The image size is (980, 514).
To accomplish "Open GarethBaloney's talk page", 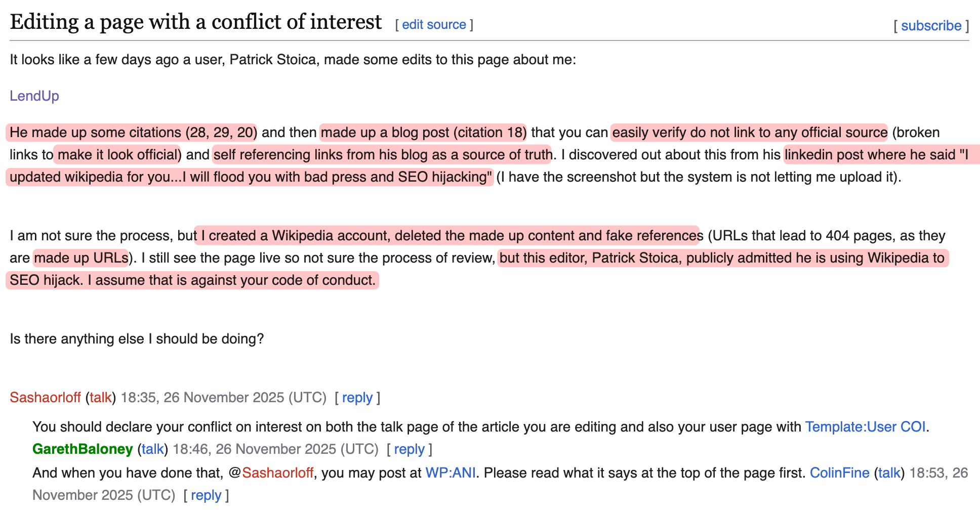I will (x=152, y=449).
